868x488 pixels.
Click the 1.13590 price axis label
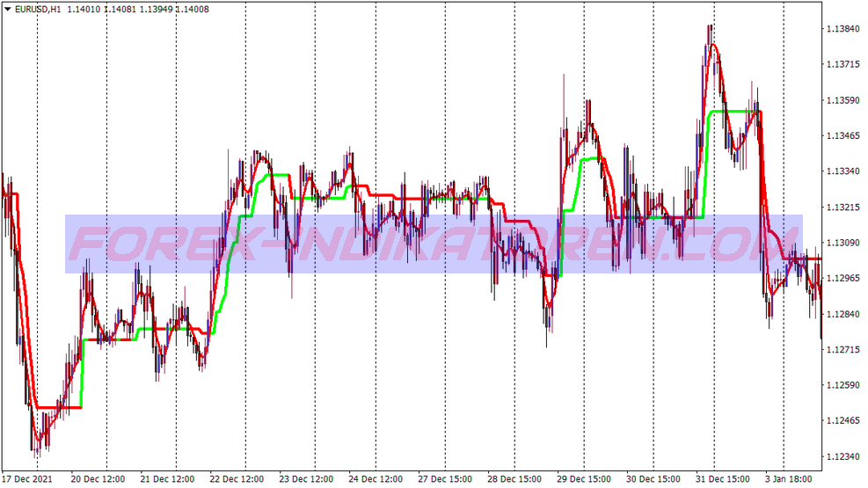tap(842, 100)
